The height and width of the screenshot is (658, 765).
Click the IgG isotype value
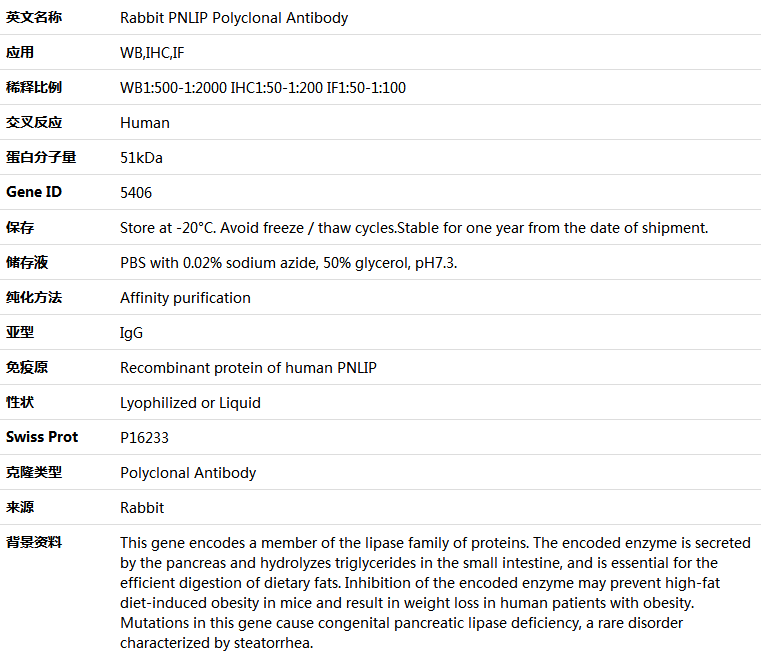tap(131, 333)
